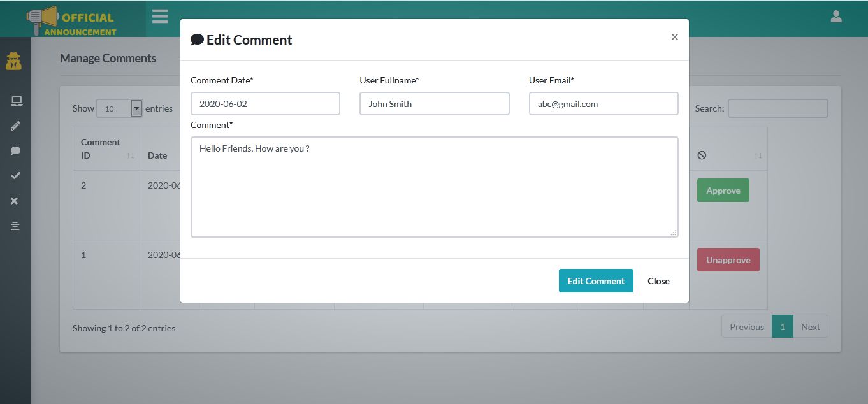Unapprove the comment with ID 1
This screenshot has width=868, height=404.
(728, 259)
